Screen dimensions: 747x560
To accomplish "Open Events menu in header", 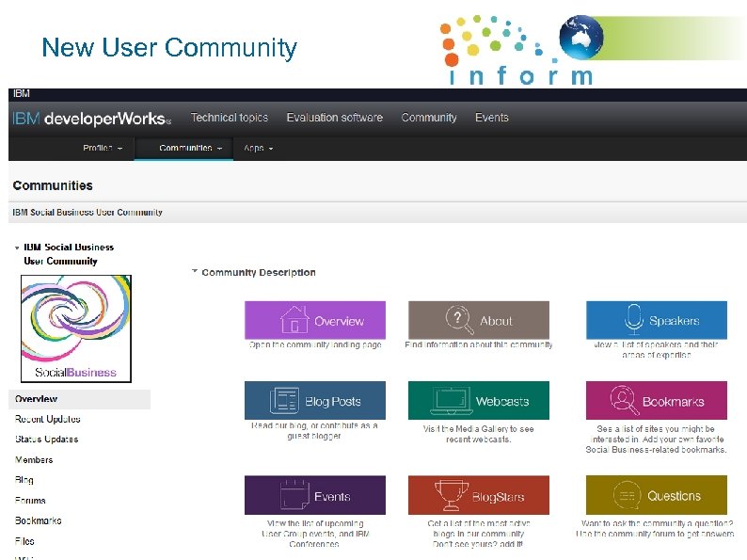I will pyautogui.click(x=492, y=118).
